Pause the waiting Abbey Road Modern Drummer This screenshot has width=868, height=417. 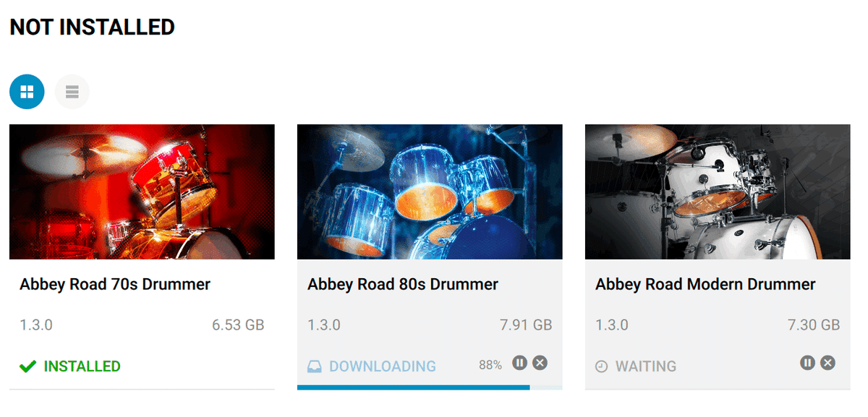(x=807, y=363)
